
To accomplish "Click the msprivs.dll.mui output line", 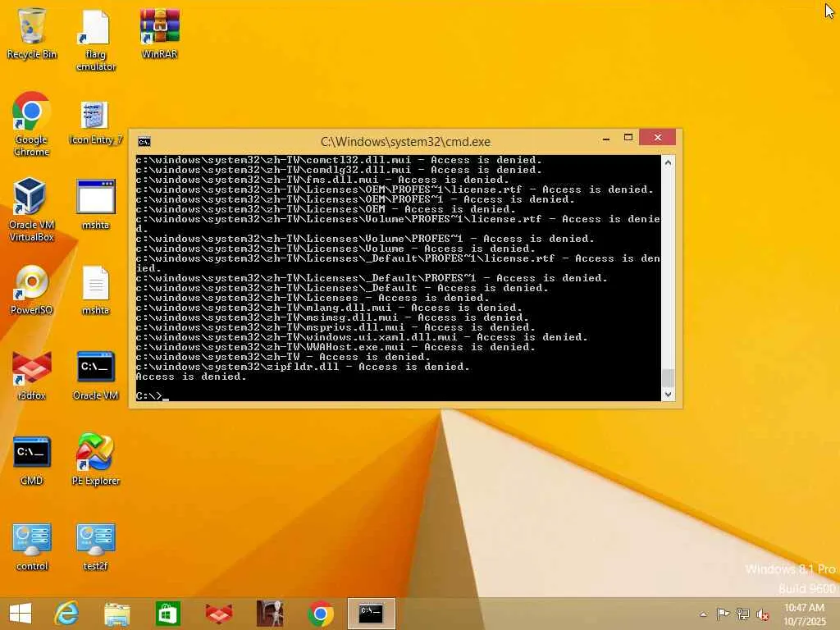I will (336, 327).
